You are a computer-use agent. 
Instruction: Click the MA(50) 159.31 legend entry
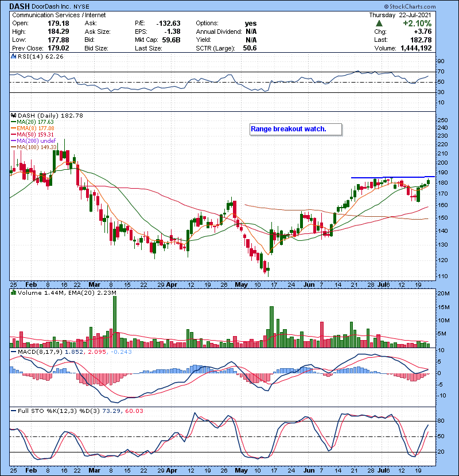coord(32,134)
